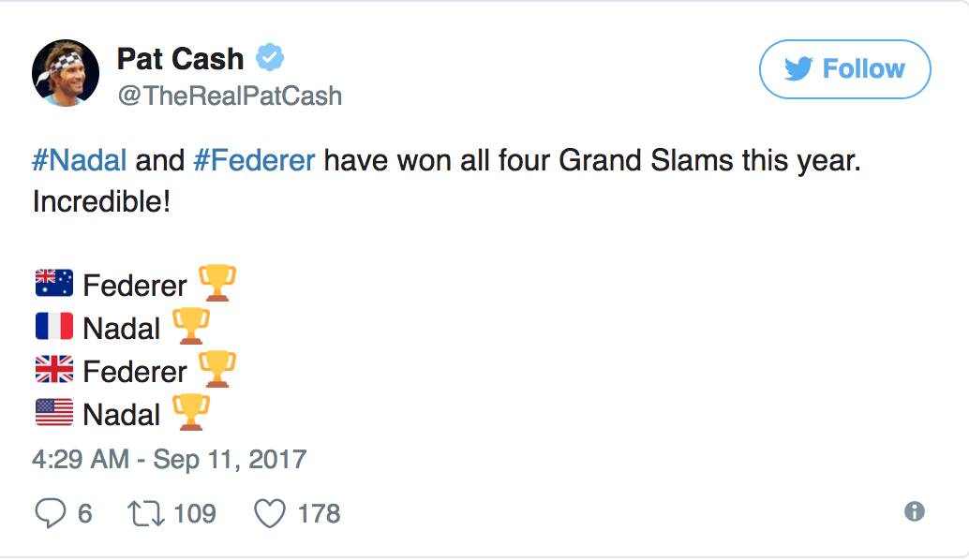Click the Pat Cash display name

click(180, 59)
